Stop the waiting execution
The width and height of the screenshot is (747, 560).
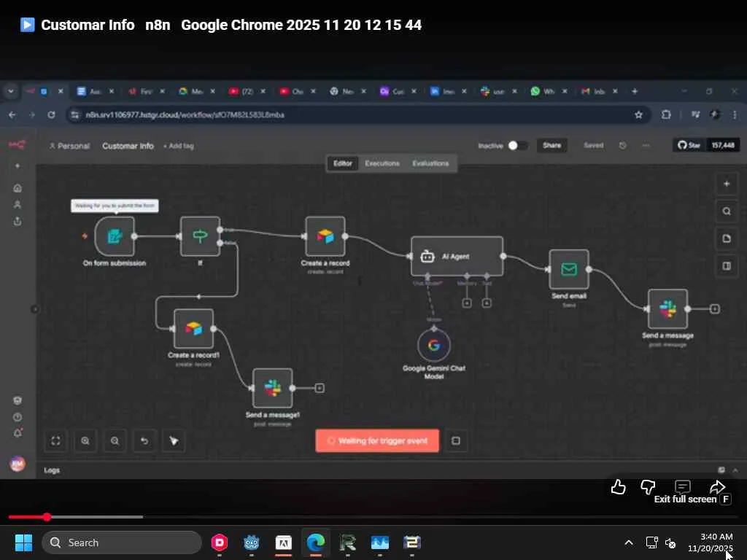456,441
